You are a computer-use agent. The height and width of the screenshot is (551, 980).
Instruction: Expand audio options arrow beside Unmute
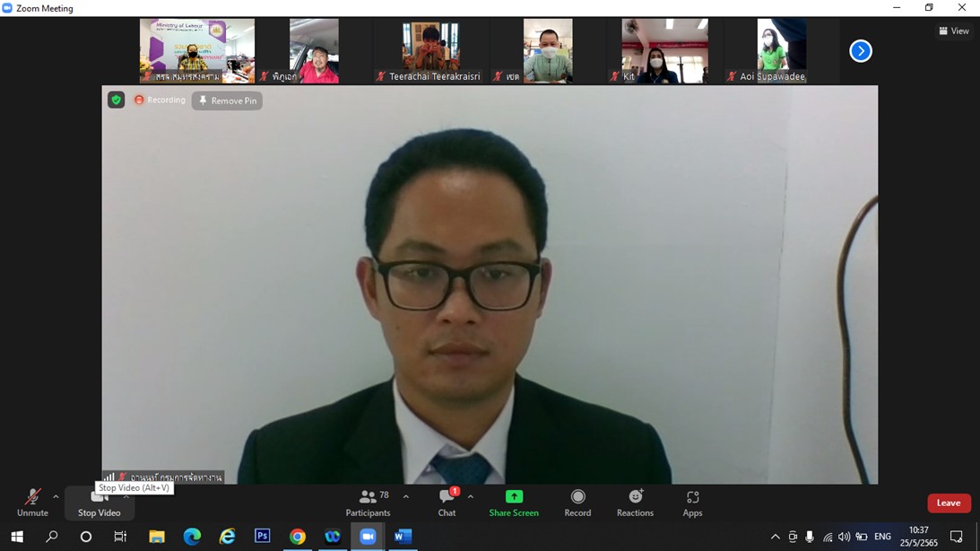tap(56, 496)
